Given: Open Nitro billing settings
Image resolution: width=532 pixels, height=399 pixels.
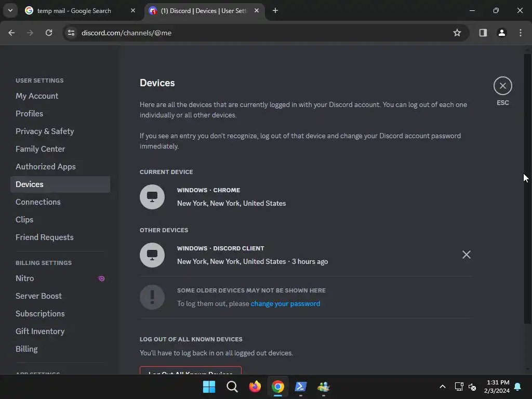Looking at the screenshot, I should (60, 278).
